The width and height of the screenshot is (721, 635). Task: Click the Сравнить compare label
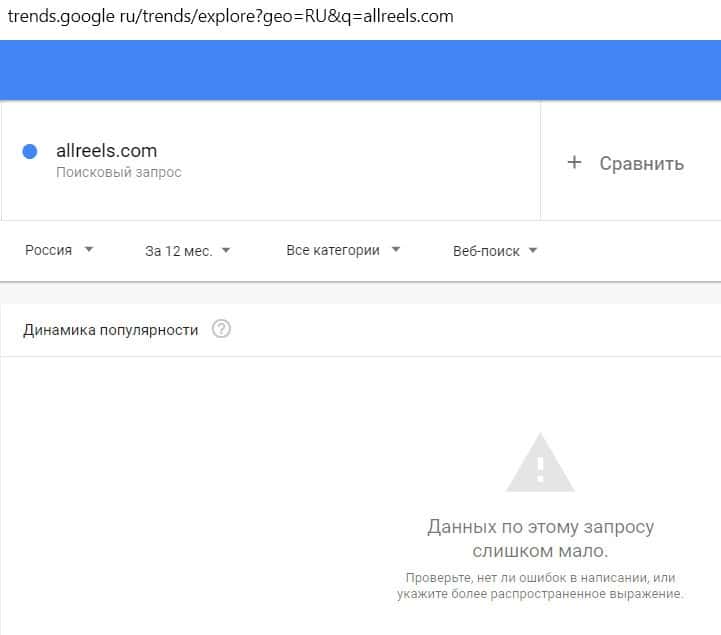pos(641,163)
